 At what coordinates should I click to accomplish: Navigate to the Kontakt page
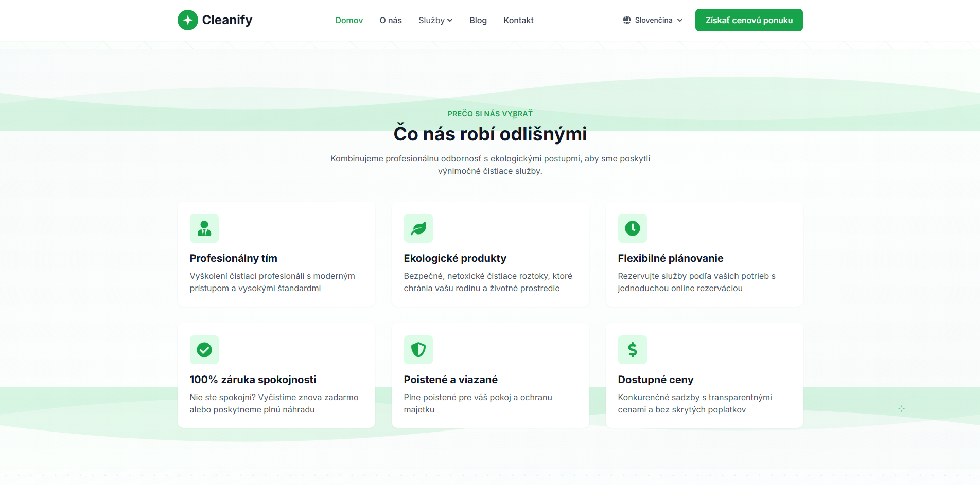click(518, 20)
